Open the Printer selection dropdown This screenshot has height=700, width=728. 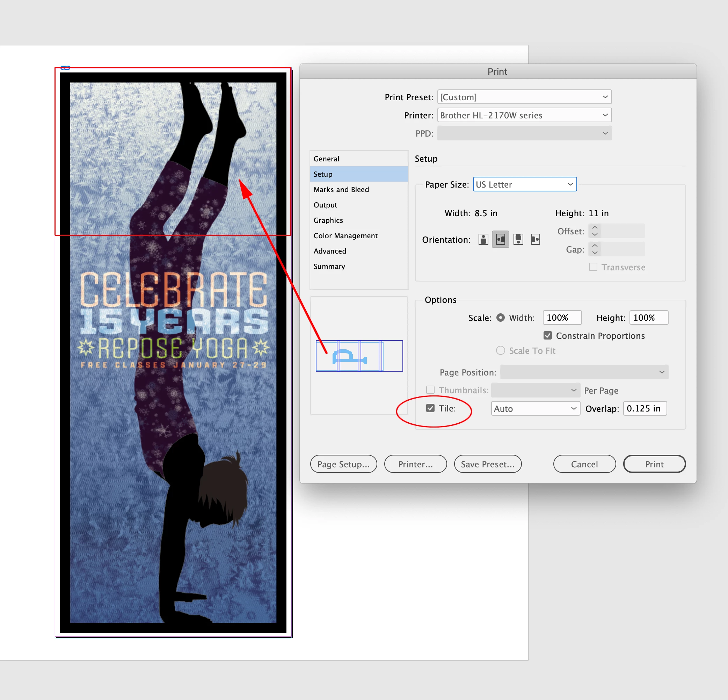(524, 116)
